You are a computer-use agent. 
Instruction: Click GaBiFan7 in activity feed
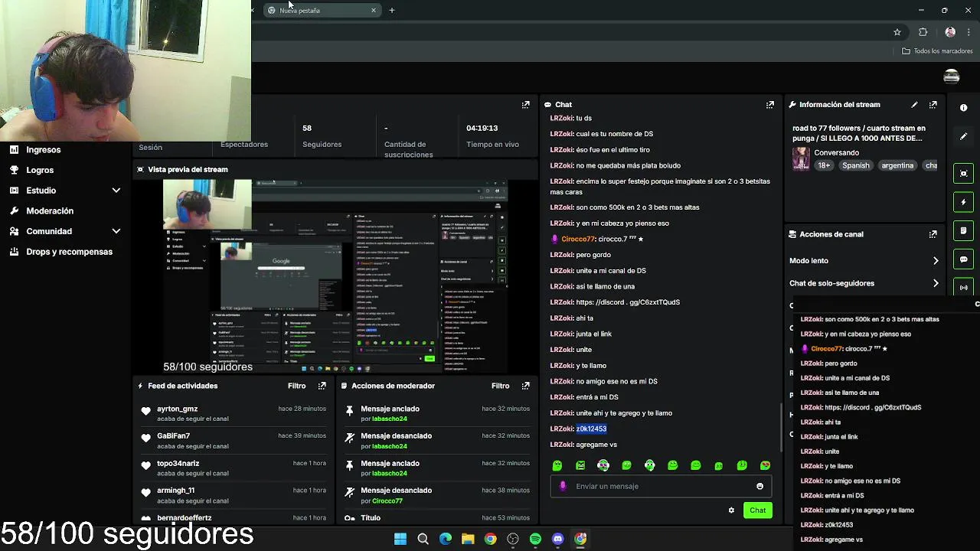pos(173,436)
